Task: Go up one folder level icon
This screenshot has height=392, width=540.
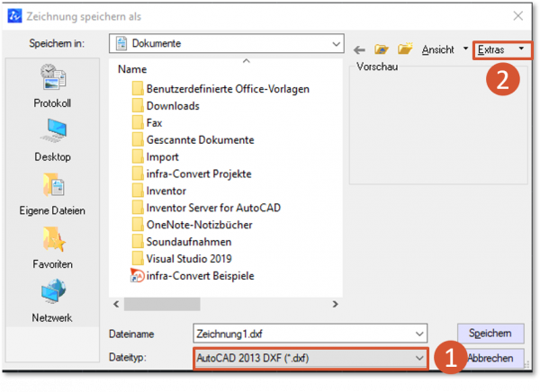Action: tap(382, 49)
